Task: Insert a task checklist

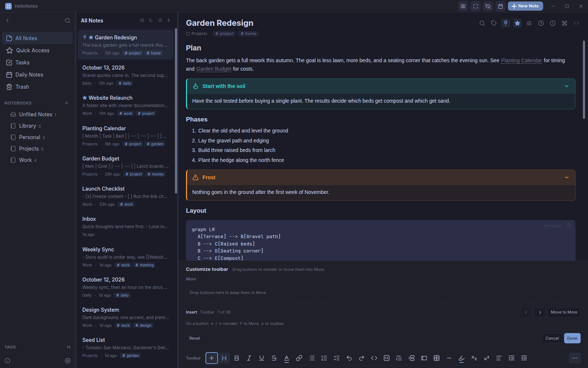Action: 337,358
